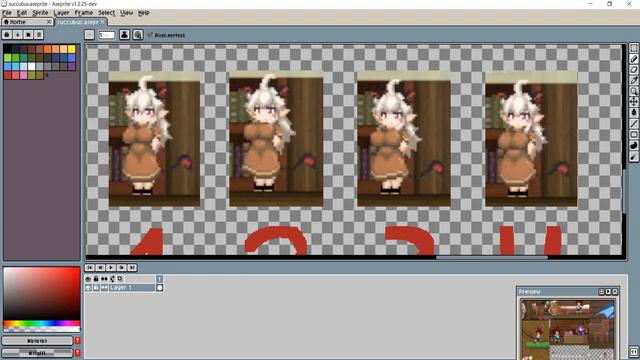Open the Sprite menu
Screen dimensions: 640x360
coord(40,13)
